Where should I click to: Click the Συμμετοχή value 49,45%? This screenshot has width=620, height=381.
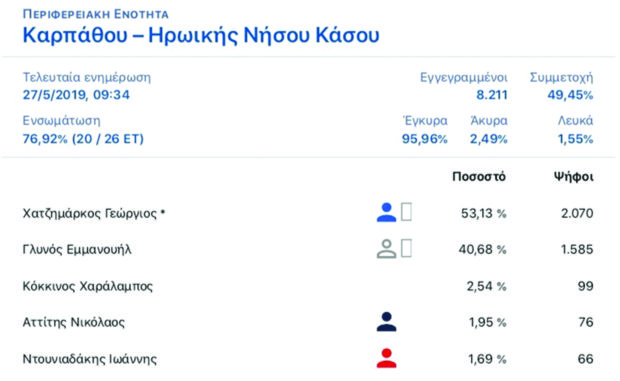point(570,95)
